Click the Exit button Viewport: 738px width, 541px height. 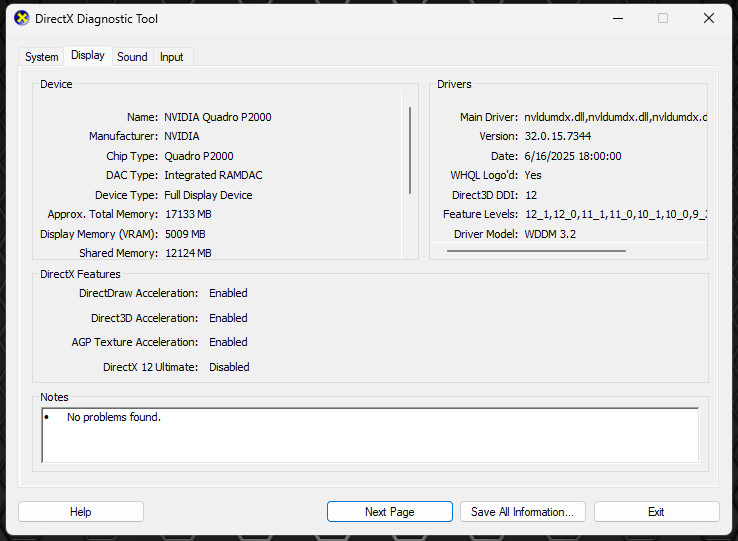(x=656, y=512)
